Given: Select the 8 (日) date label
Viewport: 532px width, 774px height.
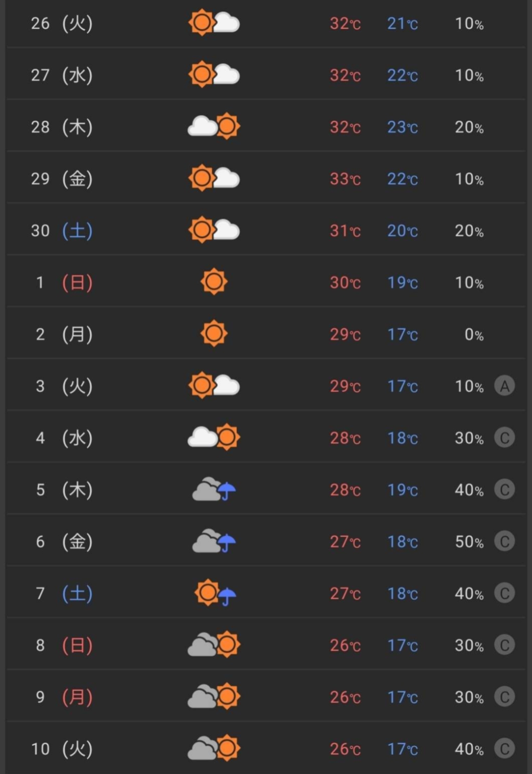Looking at the screenshot, I should (64, 645).
